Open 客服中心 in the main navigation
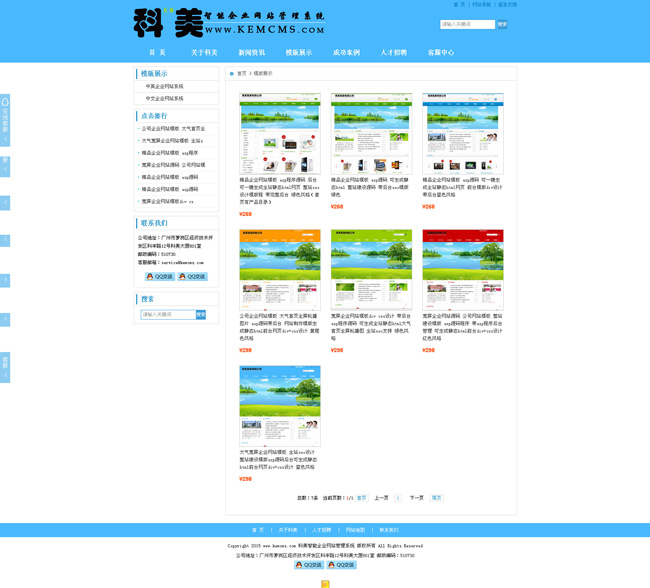The width and height of the screenshot is (650, 588). (441, 53)
